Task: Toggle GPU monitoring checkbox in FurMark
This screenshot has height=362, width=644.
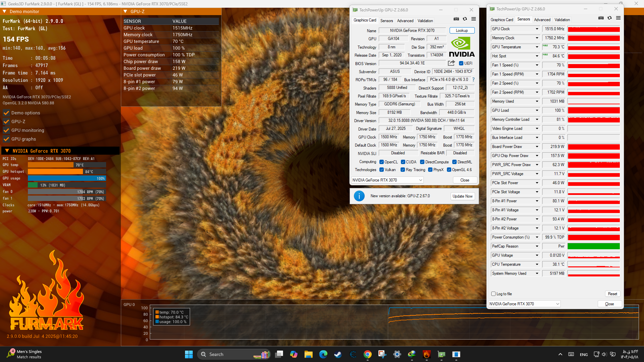Action: [x=6, y=130]
